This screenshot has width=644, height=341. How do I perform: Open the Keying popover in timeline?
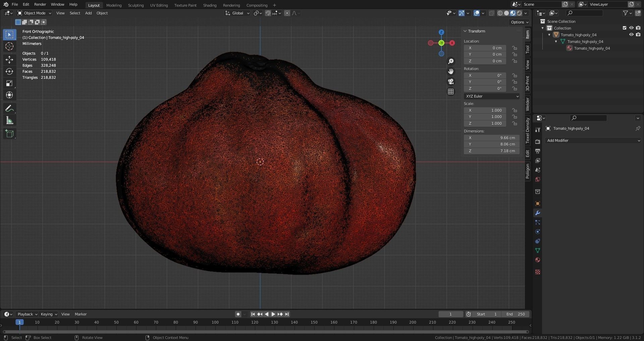tap(49, 314)
